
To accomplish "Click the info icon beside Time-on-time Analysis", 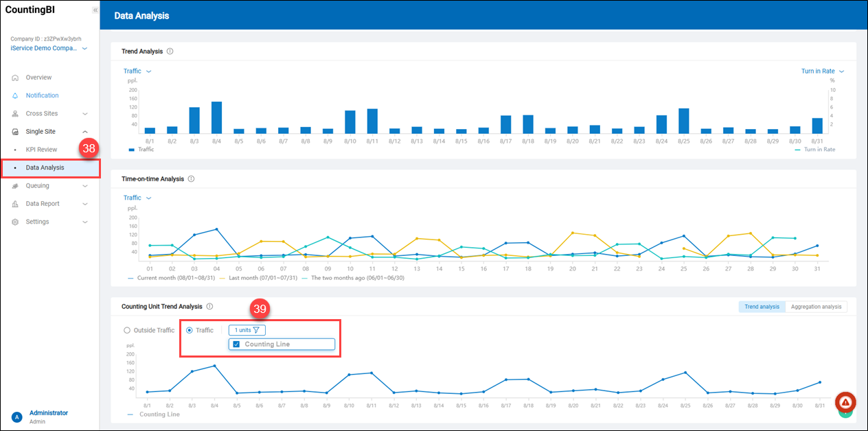I will [x=191, y=179].
